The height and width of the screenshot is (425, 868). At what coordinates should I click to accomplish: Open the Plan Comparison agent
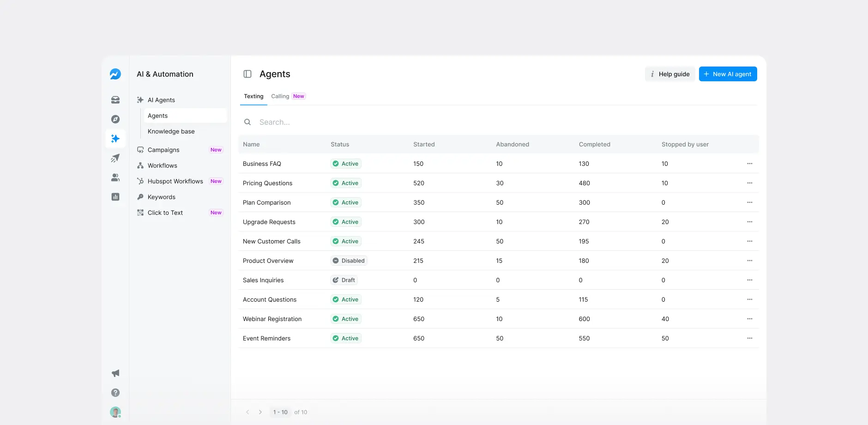[x=266, y=202]
